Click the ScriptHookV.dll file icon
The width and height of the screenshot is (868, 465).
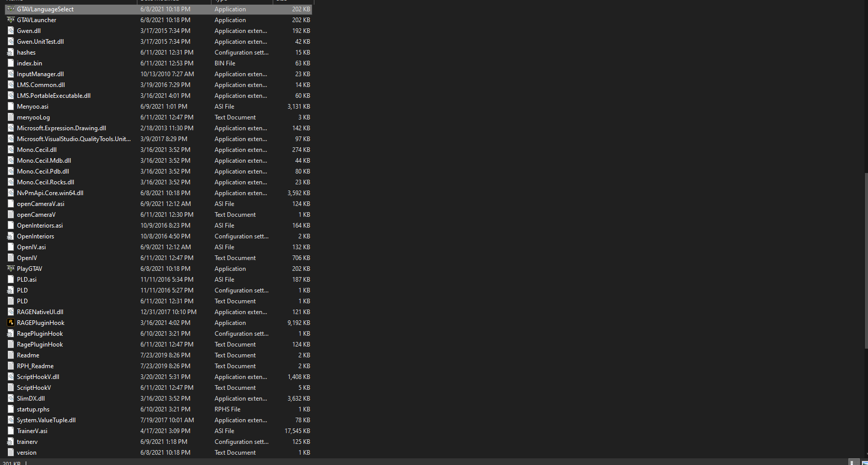click(x=10, y=377)
